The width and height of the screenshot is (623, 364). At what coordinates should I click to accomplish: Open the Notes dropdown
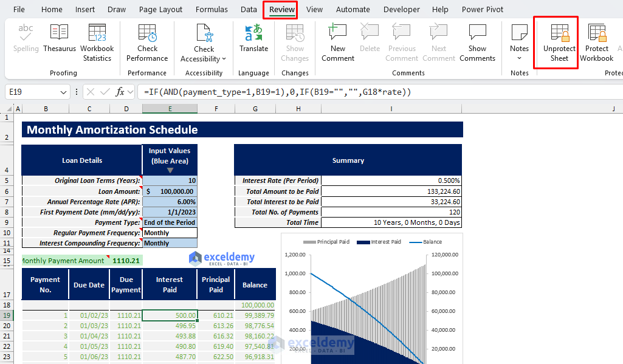click(x=519, y=58)
